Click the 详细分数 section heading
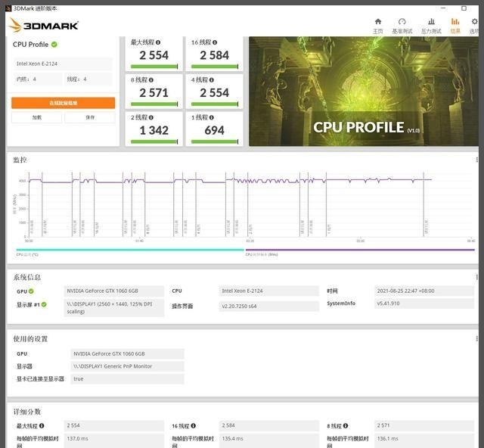The width and height of the screenshot is (484, 448). point(27,412)
